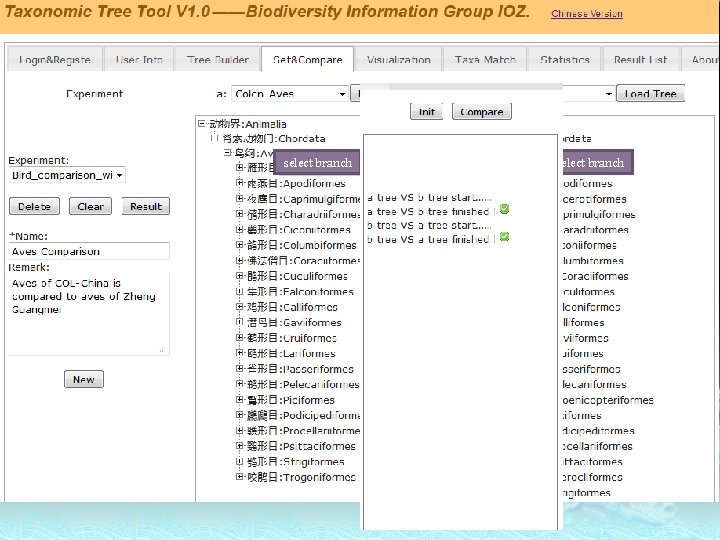This screenshot has width=720, height=540.
Task: Expand the Charadriiformes node in tree a
Action: pyautogui.click(x=239, y=214)
